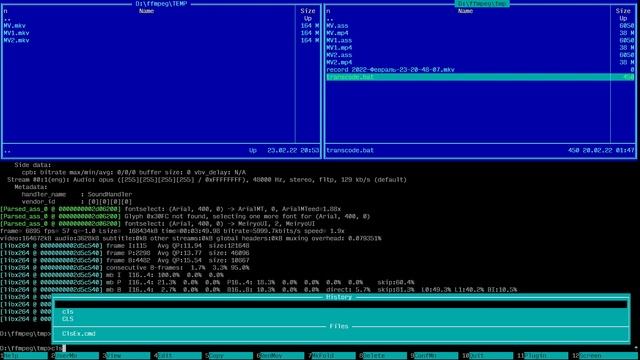This screenshot has width=640, height=360.
Task: Click the right panel path title D:\ffmpeg\tmp
Action: pyautogui.click(x=482, y=4)
